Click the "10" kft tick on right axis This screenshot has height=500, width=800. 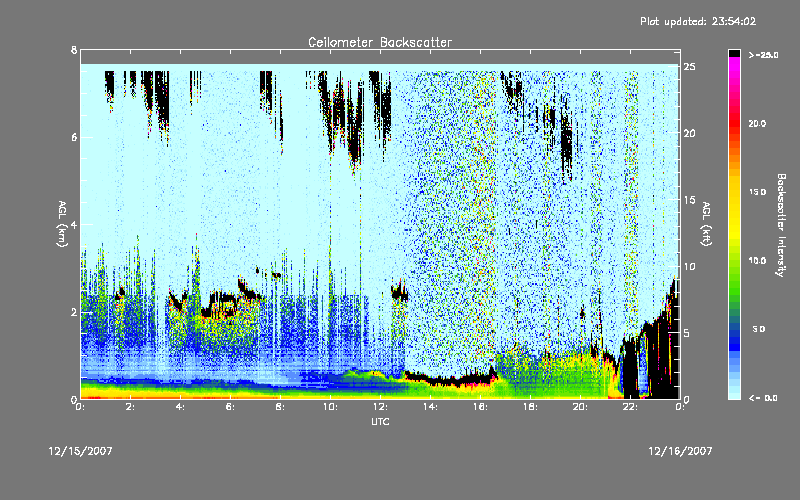click(x=689, y=266)
